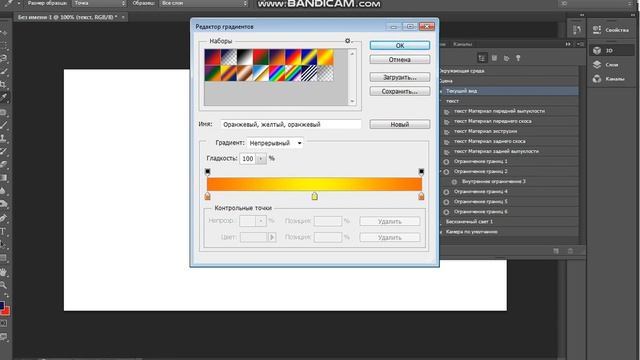
Task: Click the Гладкость value field
Action: point(247,158)
